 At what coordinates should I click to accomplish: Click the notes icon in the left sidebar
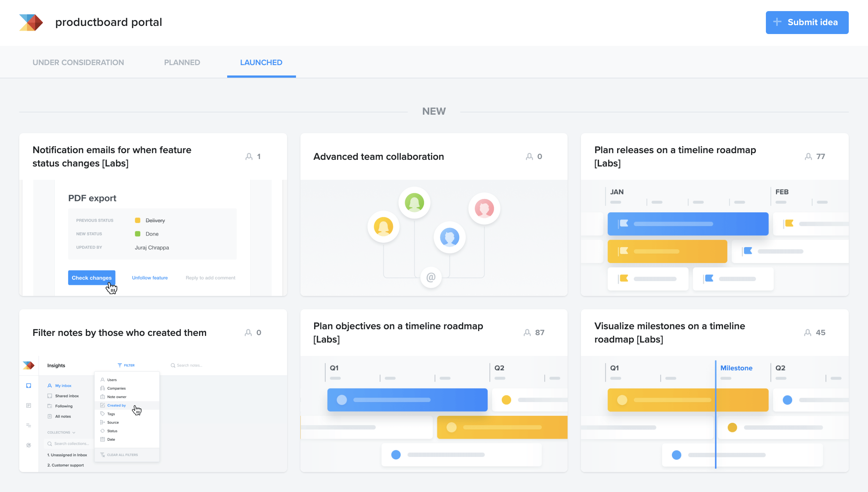(x=29, y=405)
